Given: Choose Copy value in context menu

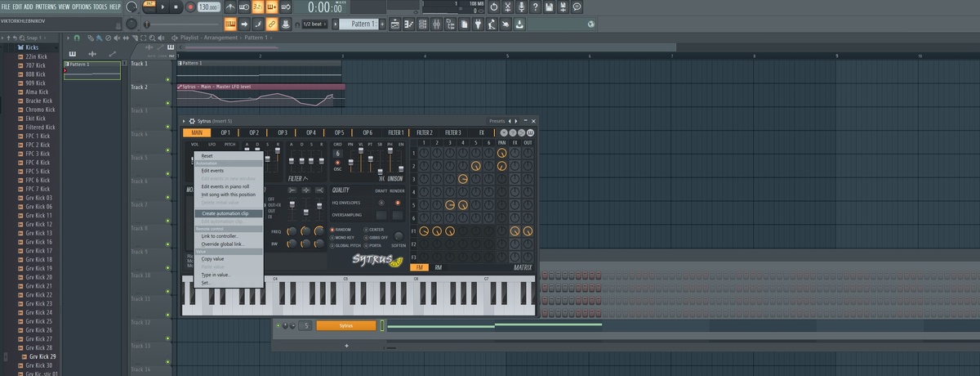Looking at the screenshot, I should 228,259.
